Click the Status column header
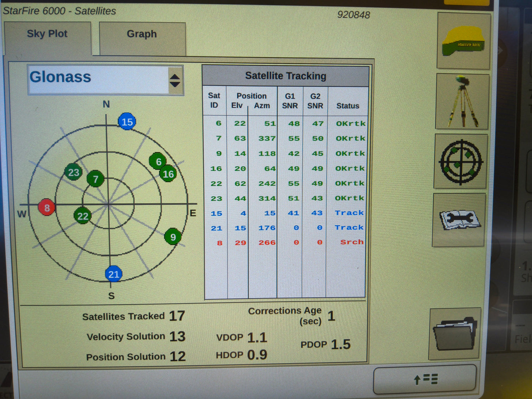The width and height of the screenshot is (532, 399). tap(348, 106)
